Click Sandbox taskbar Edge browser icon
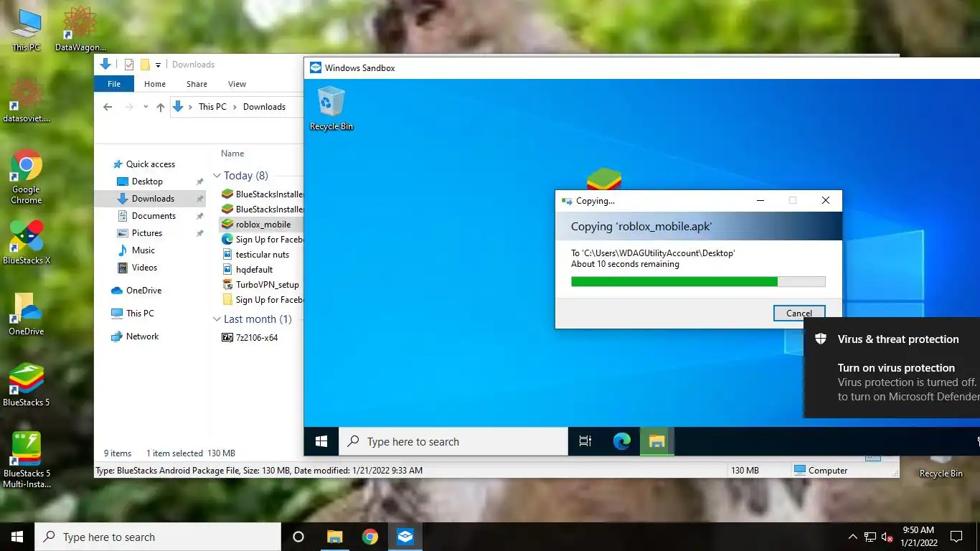 [x=621, y=441]
